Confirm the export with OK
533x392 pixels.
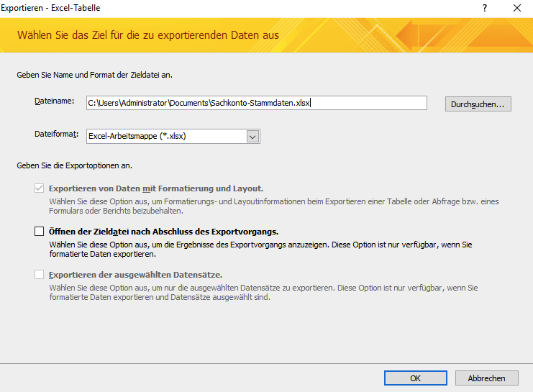tap(415, 378)
